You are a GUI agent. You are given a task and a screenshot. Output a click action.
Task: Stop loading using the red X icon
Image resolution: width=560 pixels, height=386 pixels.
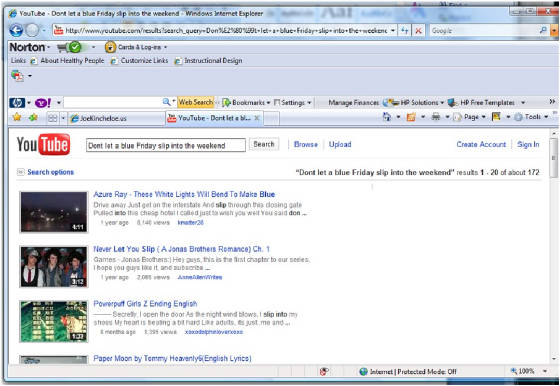click(x=418, y=31)
